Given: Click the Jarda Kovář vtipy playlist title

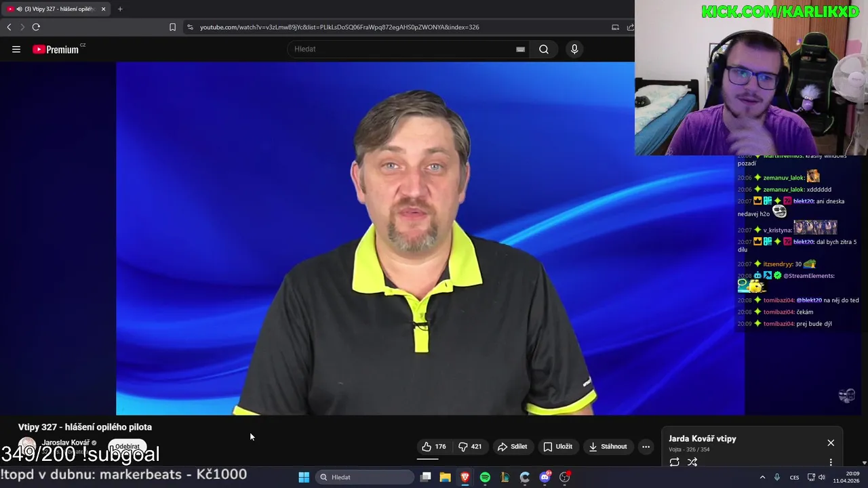Looking at the screenshot, I should pos(703,439).
